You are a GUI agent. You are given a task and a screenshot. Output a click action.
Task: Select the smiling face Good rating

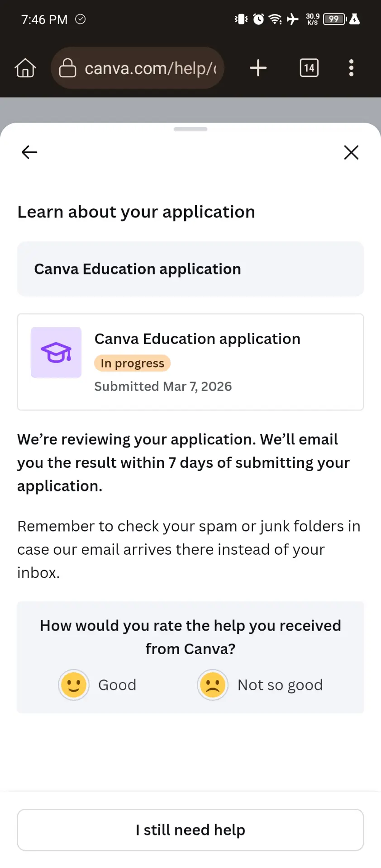pos(74,685)
